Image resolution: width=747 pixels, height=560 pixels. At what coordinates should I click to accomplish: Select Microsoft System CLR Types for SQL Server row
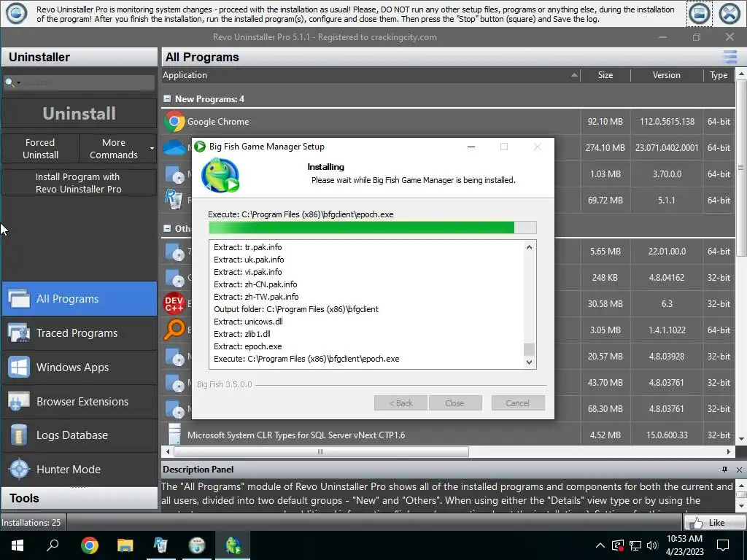[x=448, y=435]
